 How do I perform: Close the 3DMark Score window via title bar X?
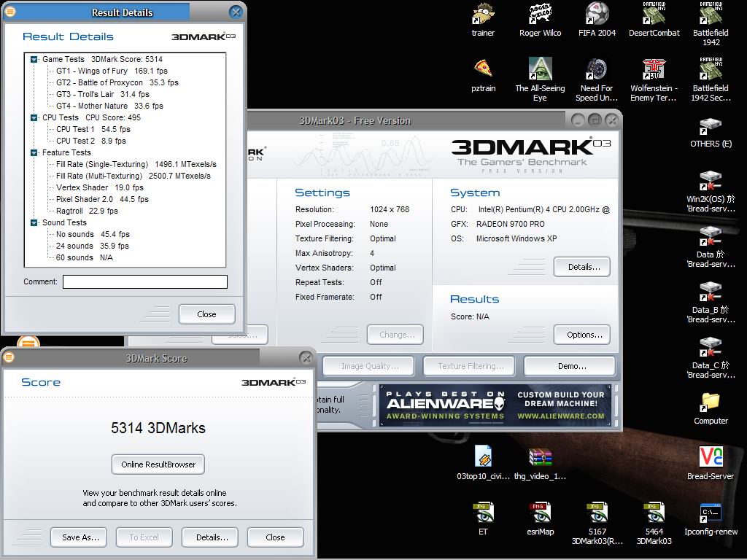[306, 357]
